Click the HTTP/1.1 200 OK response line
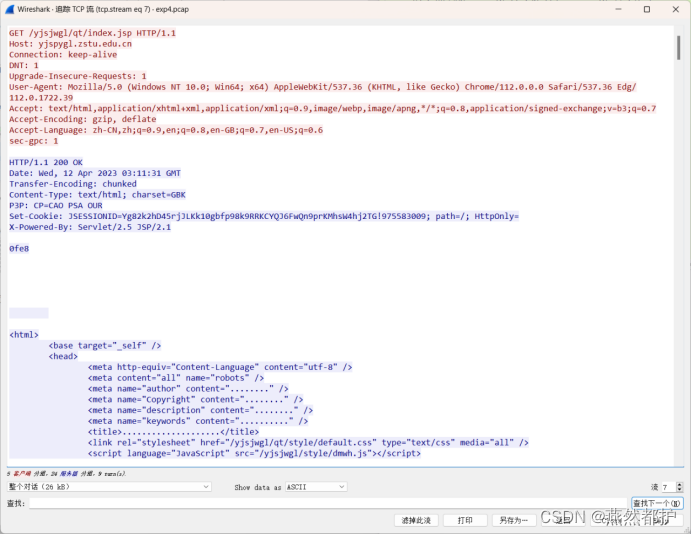The width and height of the screenshot is (691, 535). [x=46, y=162]
